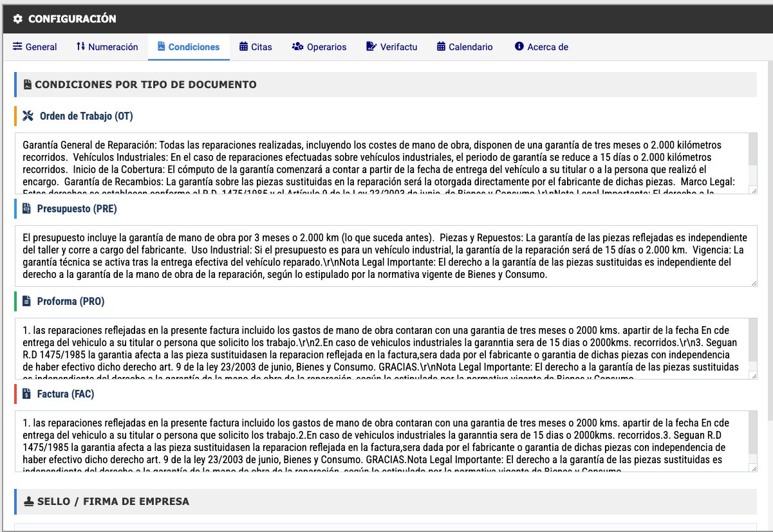Click the resize handle of Orden de Trabajo textarea
Image resolution: width=773 pixels, height=532 pixels.
click(754, 190)
